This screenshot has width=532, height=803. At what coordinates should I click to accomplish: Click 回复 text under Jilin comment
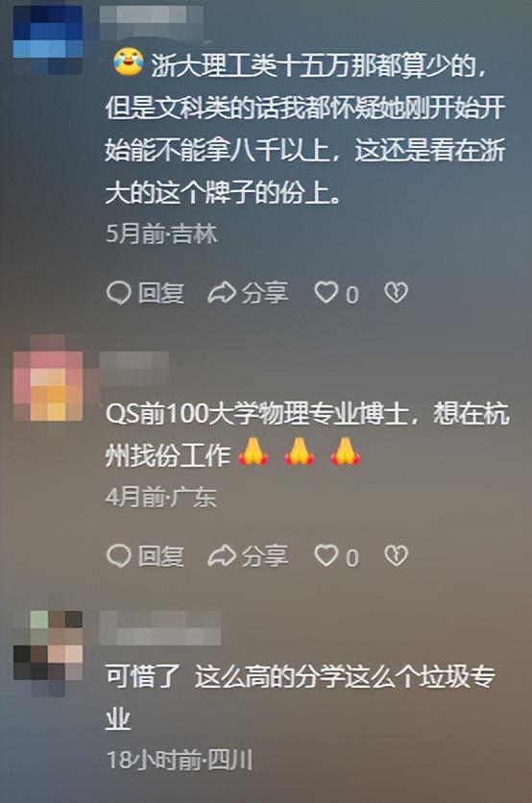coord(160,294)
